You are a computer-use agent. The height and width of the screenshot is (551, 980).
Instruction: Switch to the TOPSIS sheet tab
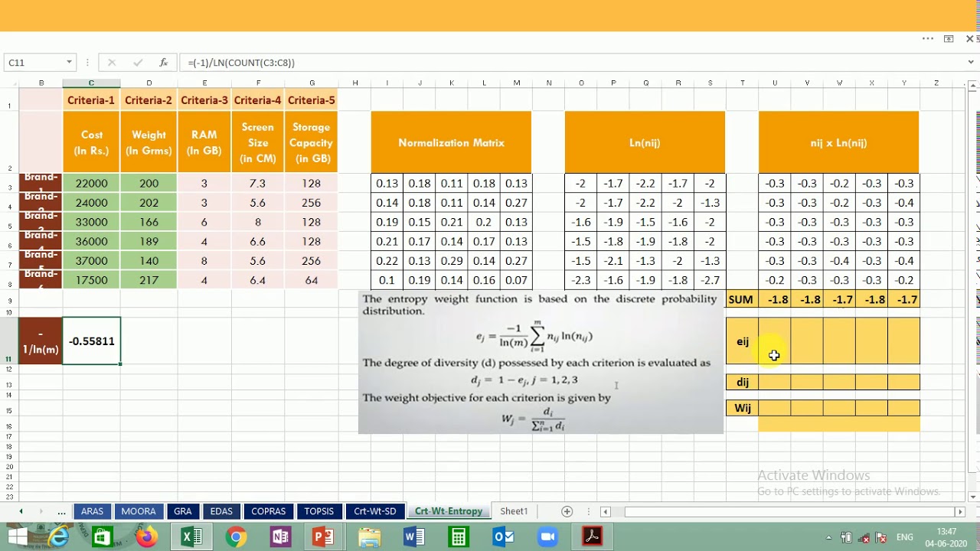click(x=319, y=511)
